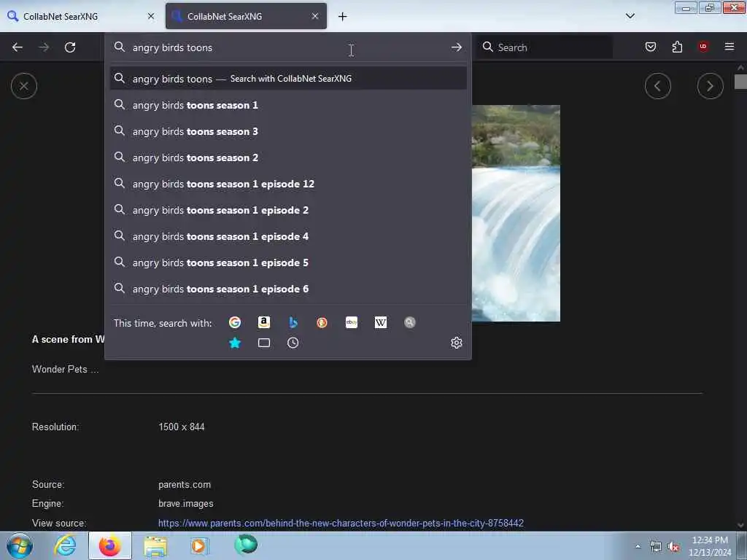Open the Windows Start button
The image size is (747, 560).
pyautogui.click(x=20, y=545)
